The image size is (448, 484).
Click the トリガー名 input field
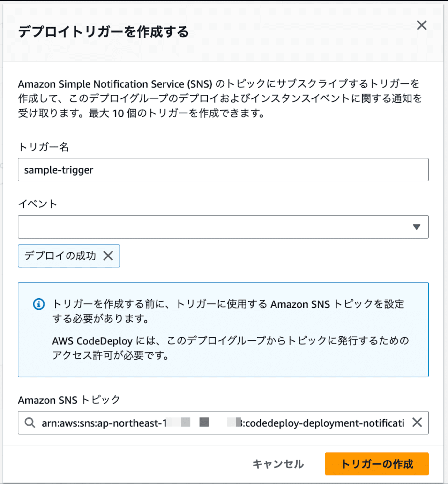[223, 169]
